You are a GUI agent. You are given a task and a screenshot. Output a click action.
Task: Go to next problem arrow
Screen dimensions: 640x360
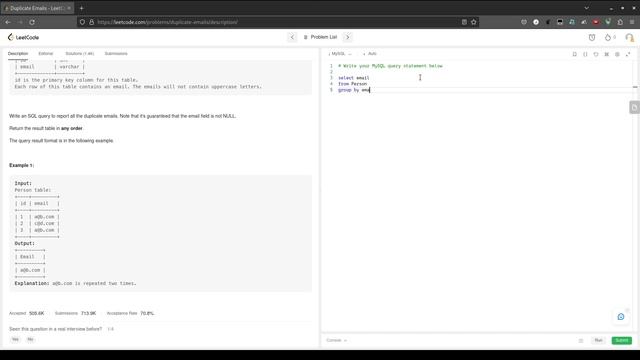point(347,37)
